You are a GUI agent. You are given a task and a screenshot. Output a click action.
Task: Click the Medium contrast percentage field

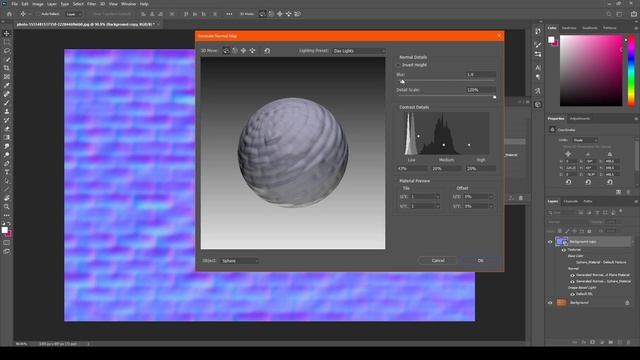point(447,168)
